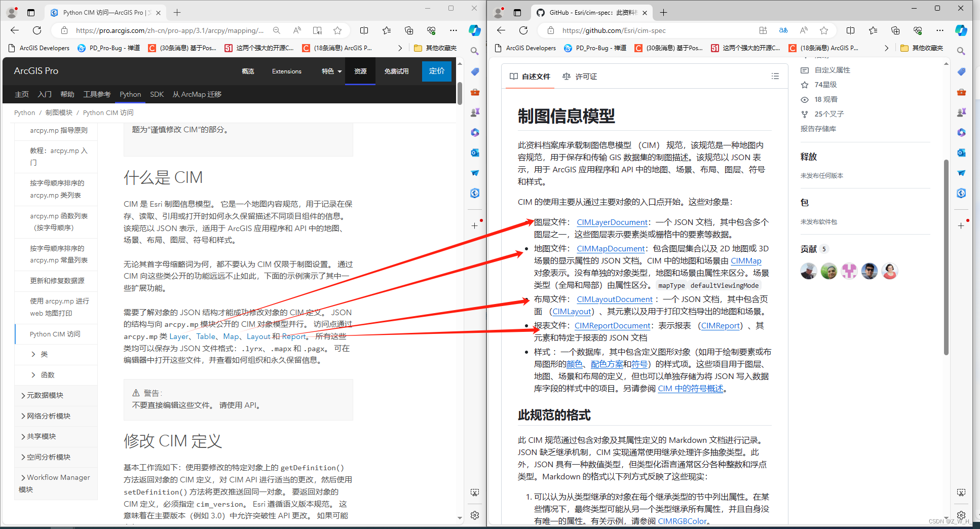Click the 免费试用 link
This screenshot has height=529, width=980.
(x=396, y=71)
